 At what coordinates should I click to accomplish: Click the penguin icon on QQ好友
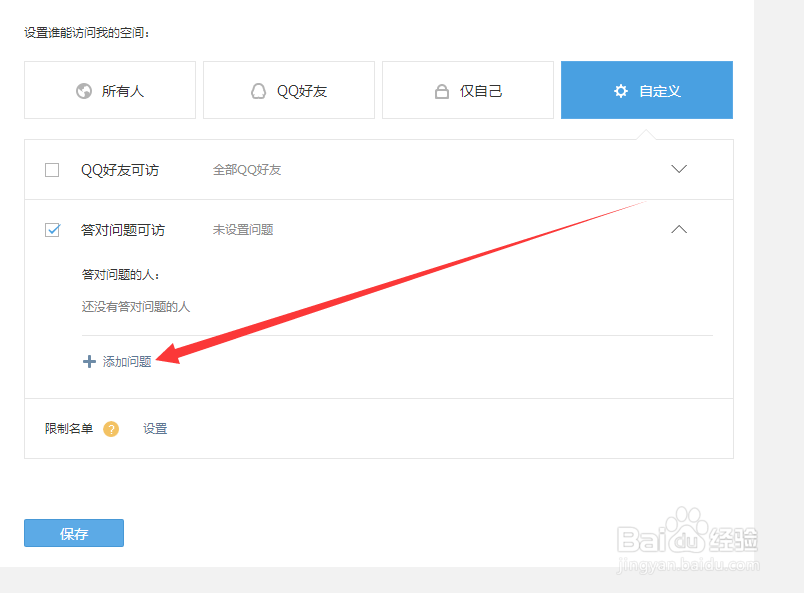(x=258, y=91)
